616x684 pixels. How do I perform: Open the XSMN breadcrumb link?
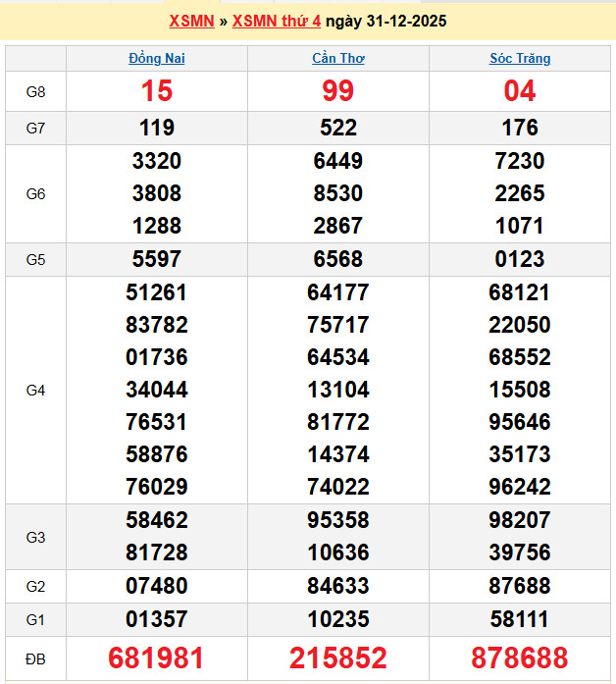point(191,21)
